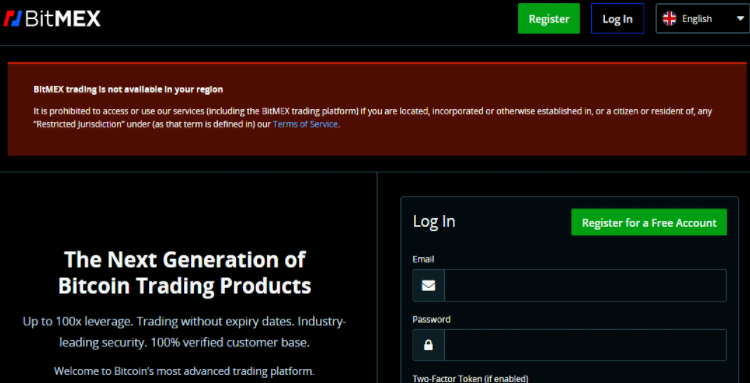Click the Log In button in header
Screen dimensions: 750x383
pos(617,19)
